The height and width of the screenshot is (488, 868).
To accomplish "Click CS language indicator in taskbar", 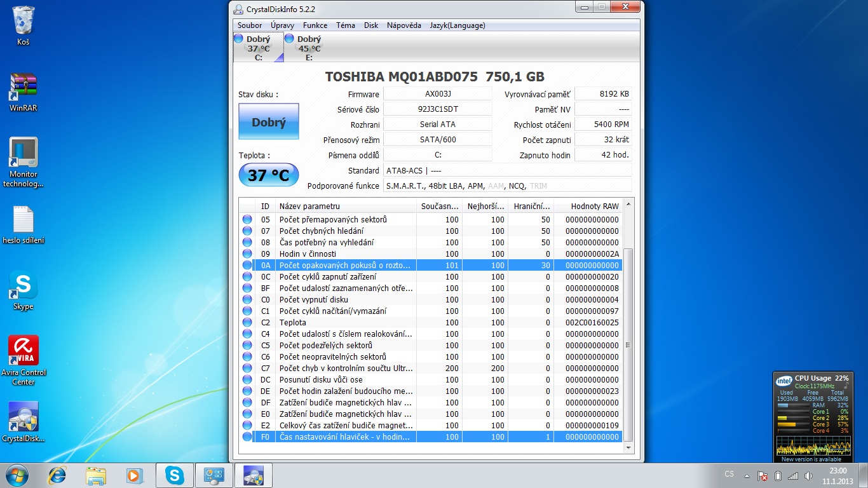I will (x=729, y=475).
